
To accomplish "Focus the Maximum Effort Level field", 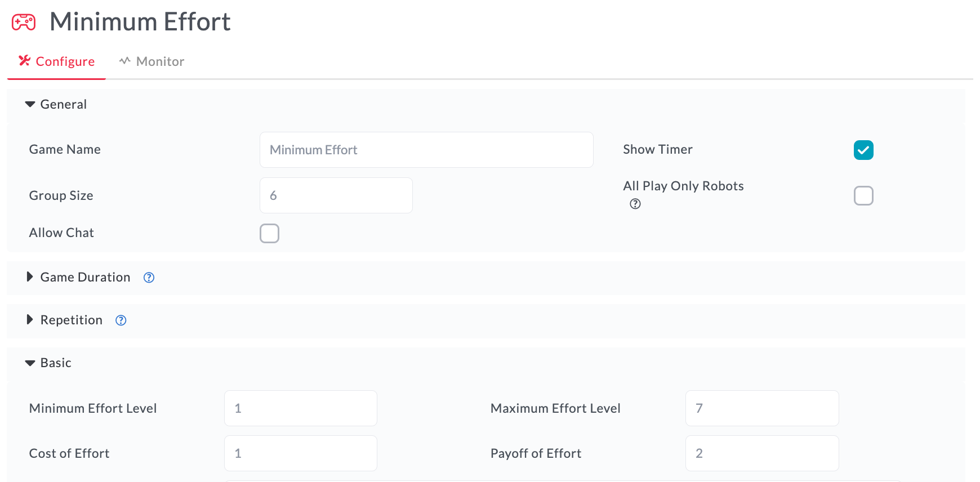I will (x=762, y=408).
